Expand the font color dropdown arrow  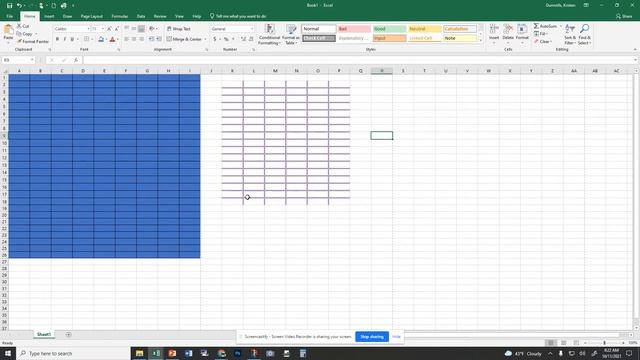tap(118, 39)
